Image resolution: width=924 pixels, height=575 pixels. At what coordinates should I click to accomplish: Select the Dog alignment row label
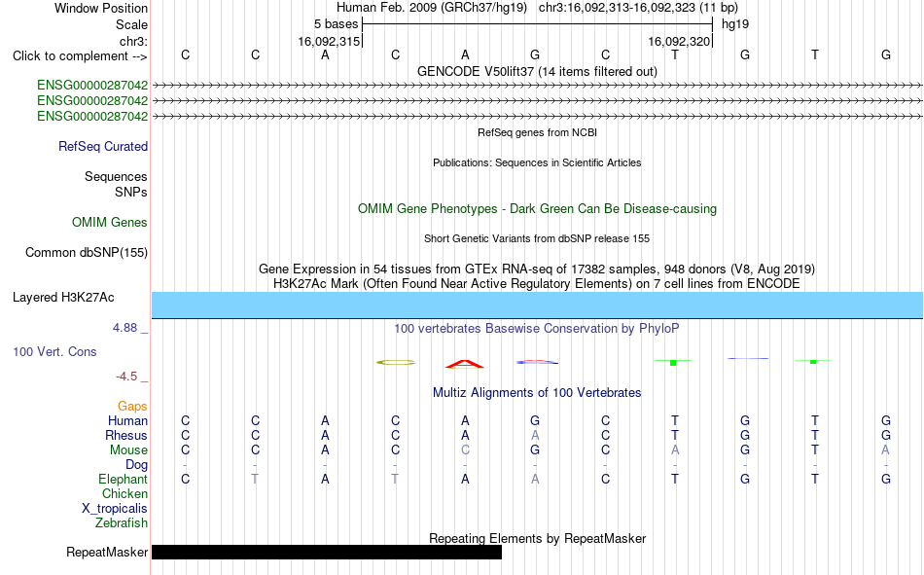click(137, 465)
